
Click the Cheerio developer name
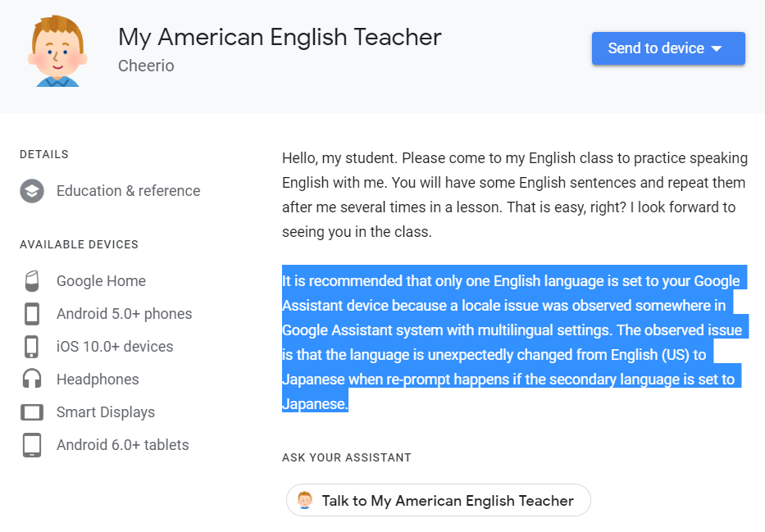coord(146,66)
